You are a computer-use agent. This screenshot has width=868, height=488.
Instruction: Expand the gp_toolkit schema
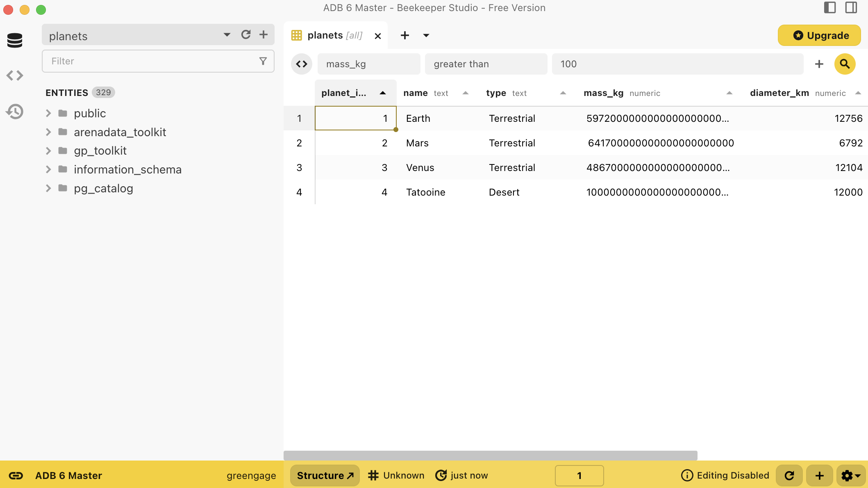tap(48, 151)
